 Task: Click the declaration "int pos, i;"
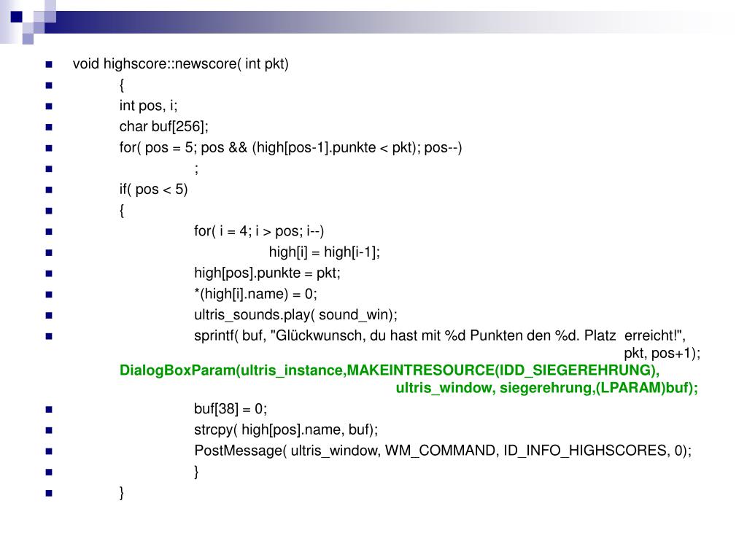(x=148, y=106)
